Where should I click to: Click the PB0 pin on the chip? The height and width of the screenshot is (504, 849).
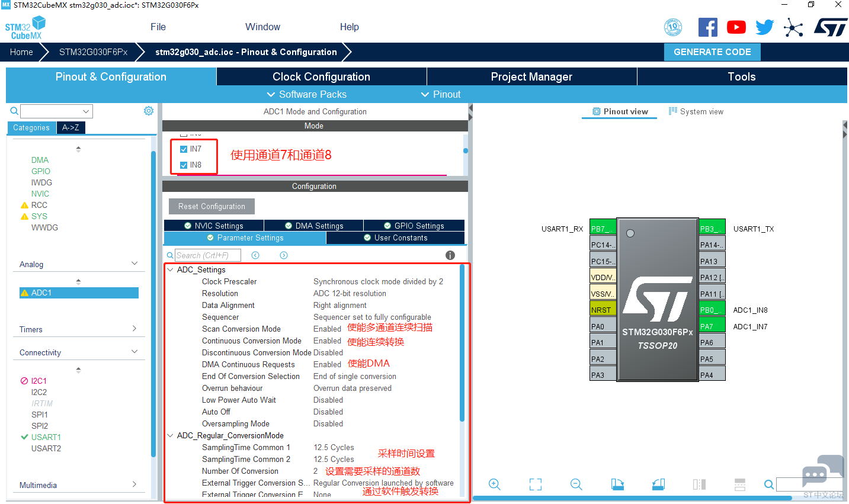point(712,310)
